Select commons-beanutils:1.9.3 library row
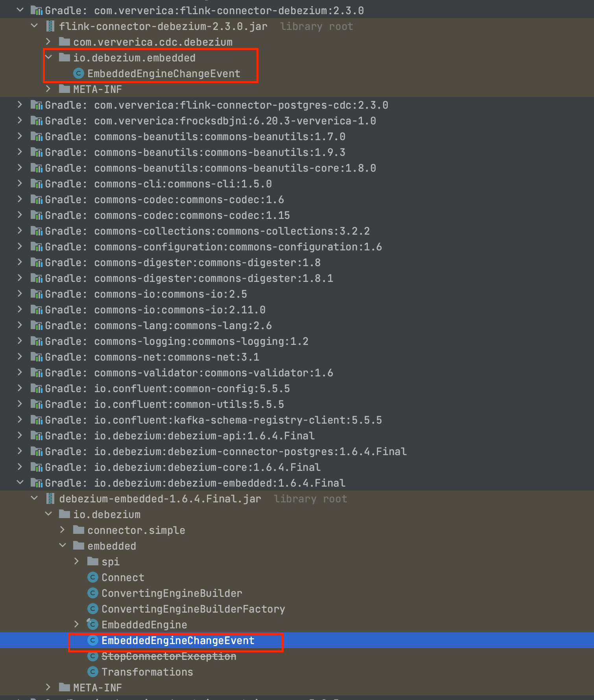The width and height of the screenshot is (594, 700). click(x=297, y=152)
